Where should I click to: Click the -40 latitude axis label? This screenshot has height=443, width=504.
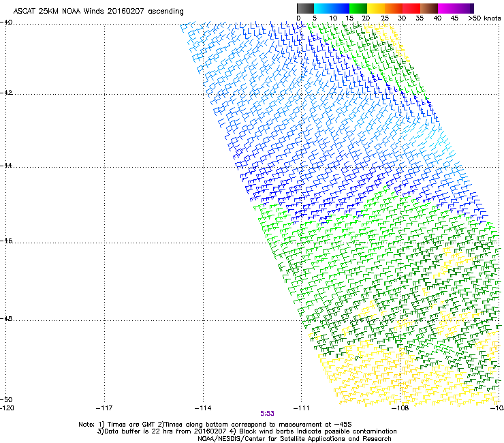click(x=6, y=22)
